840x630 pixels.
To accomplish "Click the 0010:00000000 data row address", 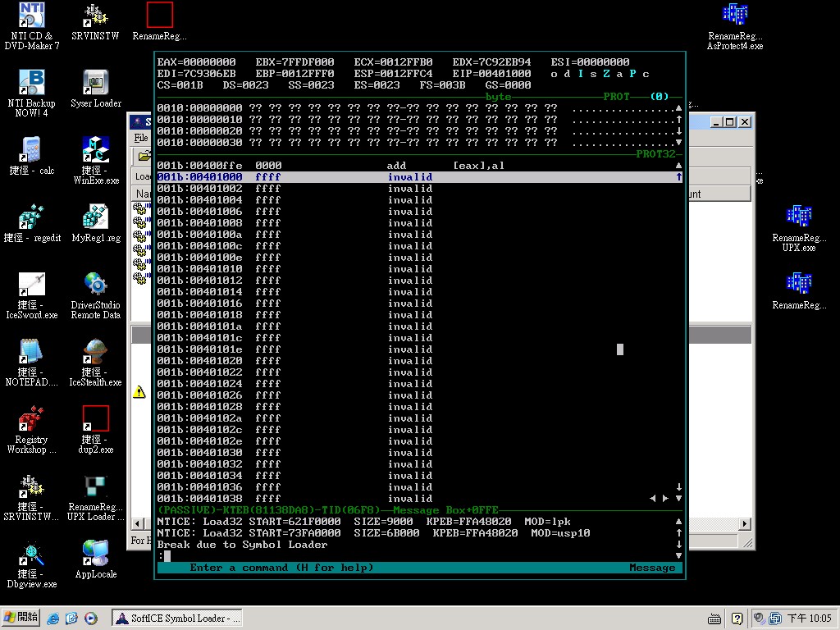I will click(199, 108).
